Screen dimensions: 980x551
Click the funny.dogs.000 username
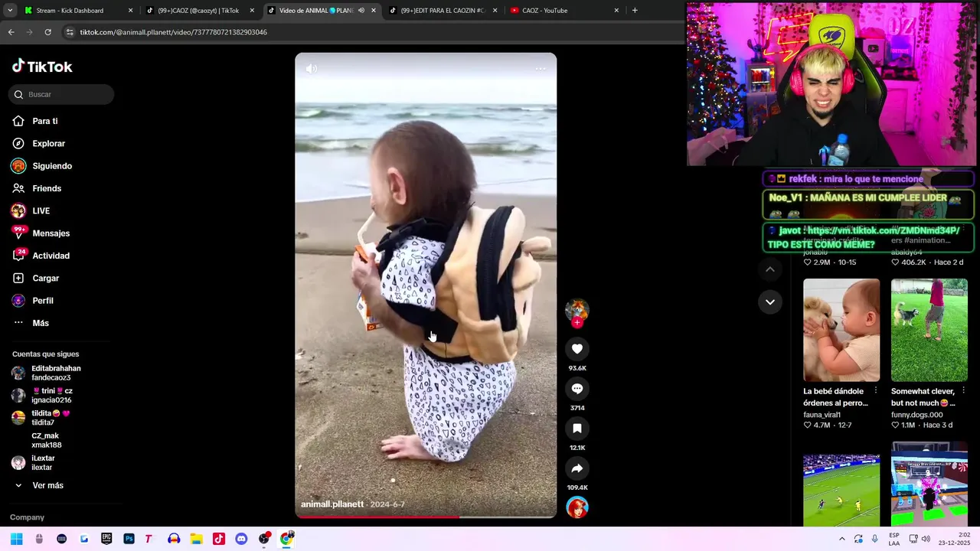[917, 415]
